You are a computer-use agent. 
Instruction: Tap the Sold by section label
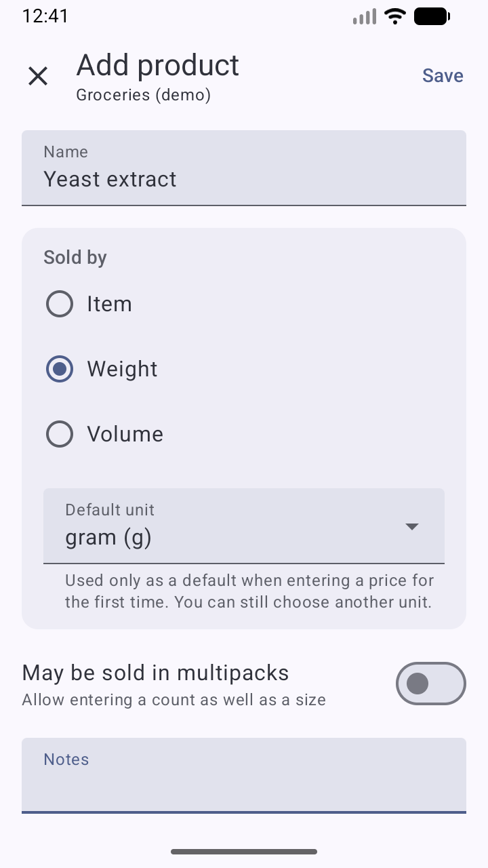75,258
